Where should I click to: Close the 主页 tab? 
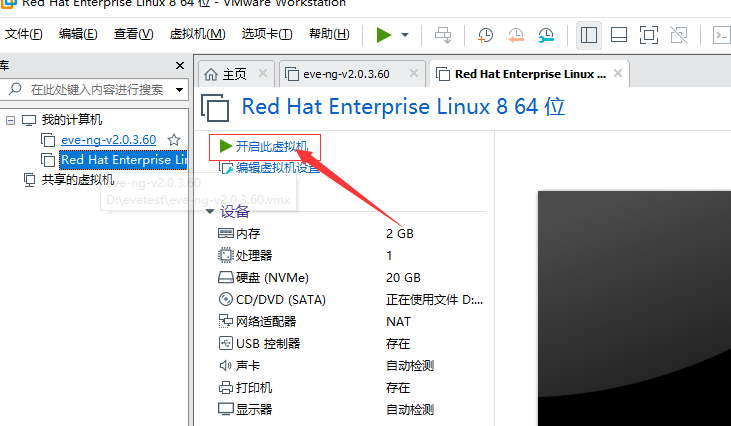point(263,73)
